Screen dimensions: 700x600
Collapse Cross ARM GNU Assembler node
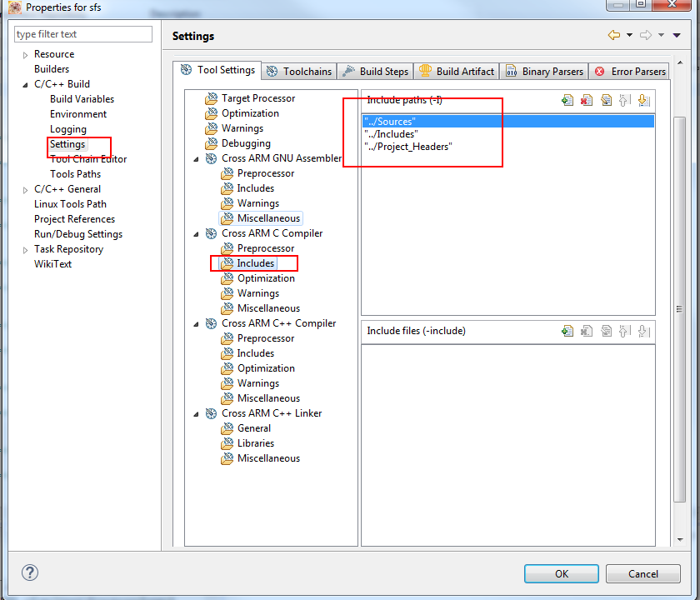196,159
